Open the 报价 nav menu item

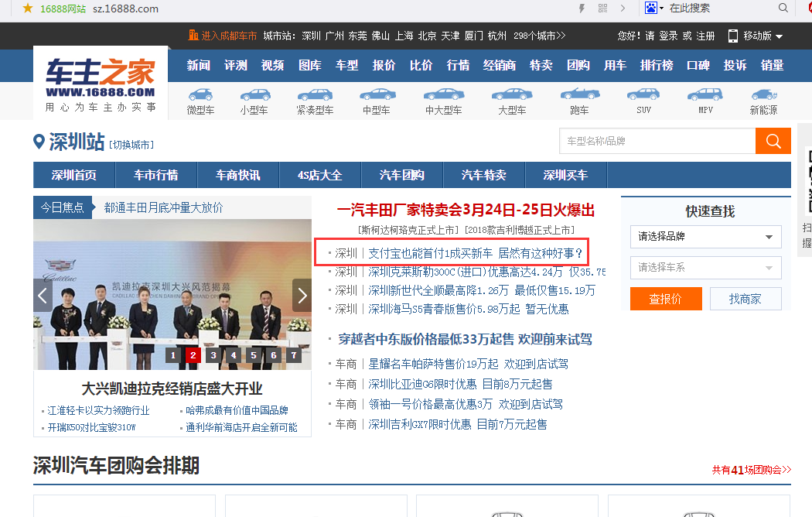click(384, 65)
